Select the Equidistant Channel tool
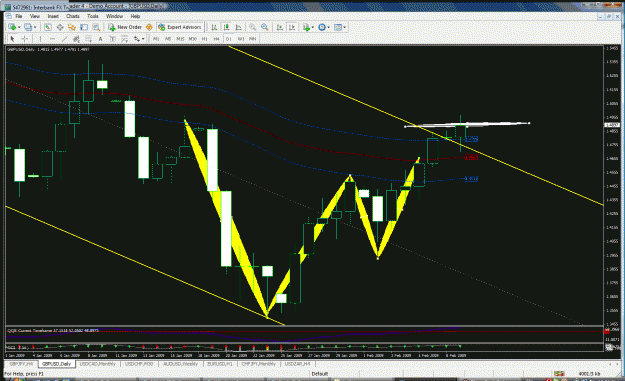This screenshot has height=381, width=625. (x=76, y=39)
